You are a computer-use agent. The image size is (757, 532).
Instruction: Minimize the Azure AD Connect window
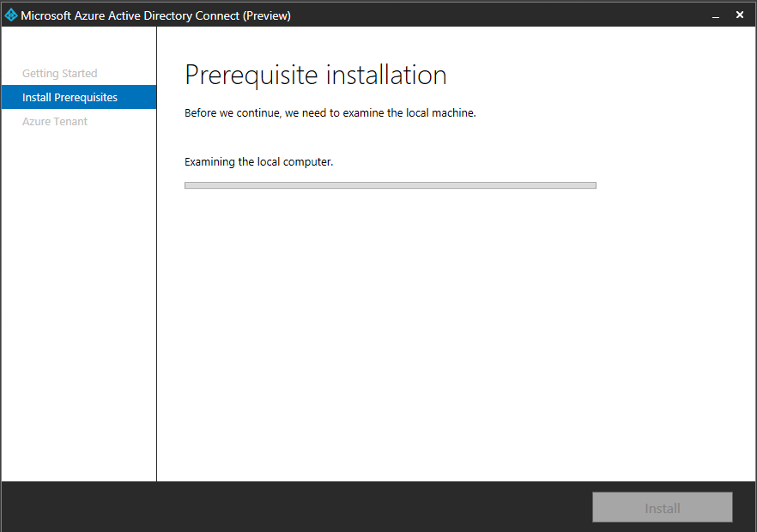pos(716,16)
